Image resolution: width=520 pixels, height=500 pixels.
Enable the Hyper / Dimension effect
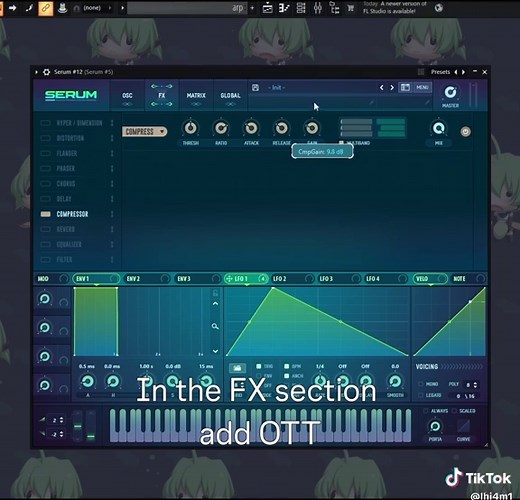[x=45, y=123]
